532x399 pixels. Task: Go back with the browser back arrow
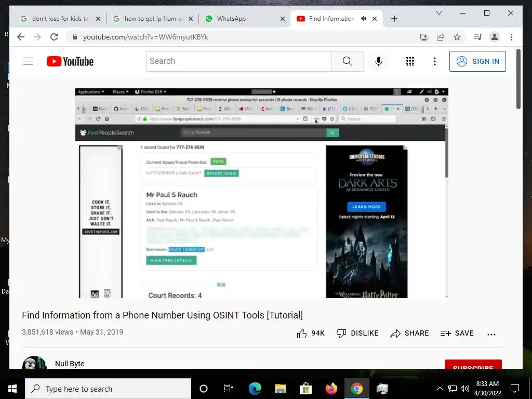[x=21, y=37]
